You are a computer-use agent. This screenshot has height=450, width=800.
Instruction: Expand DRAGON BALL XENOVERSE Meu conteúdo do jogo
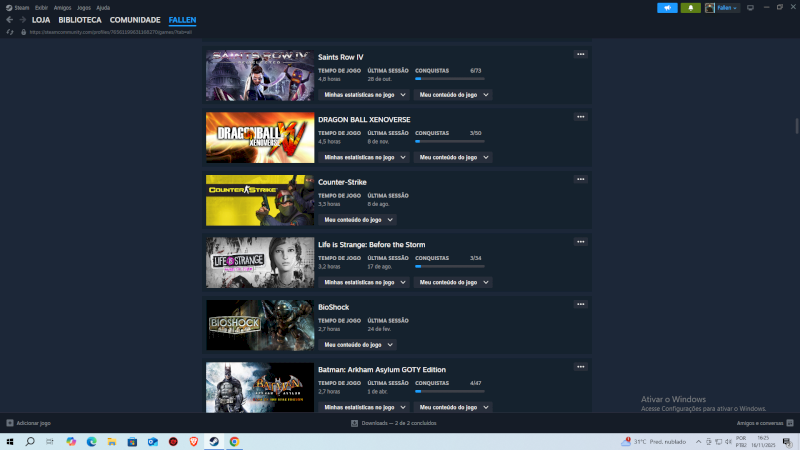point(453,157)
